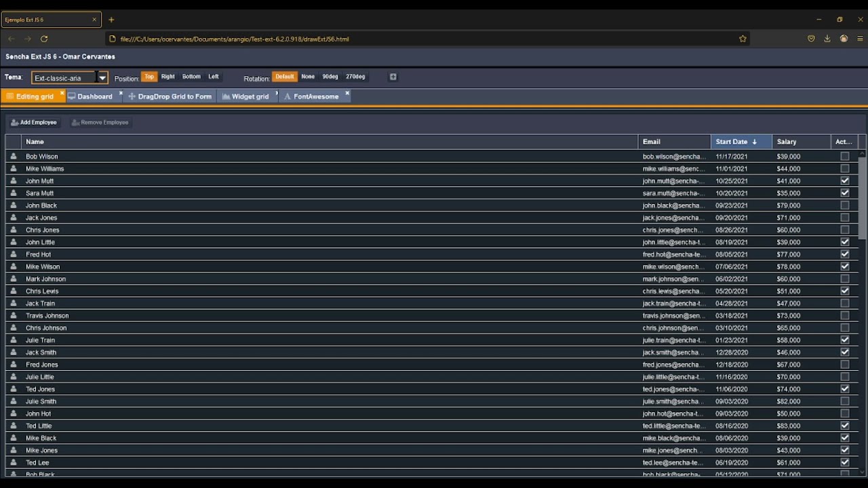
Task: Click the user icon beside Fred Hot
Action: 14,254
